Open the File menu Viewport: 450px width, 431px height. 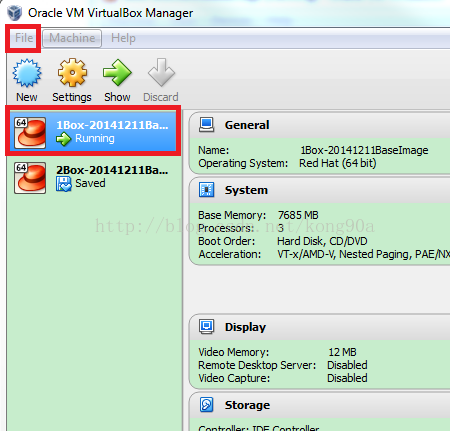coord(24,38)
